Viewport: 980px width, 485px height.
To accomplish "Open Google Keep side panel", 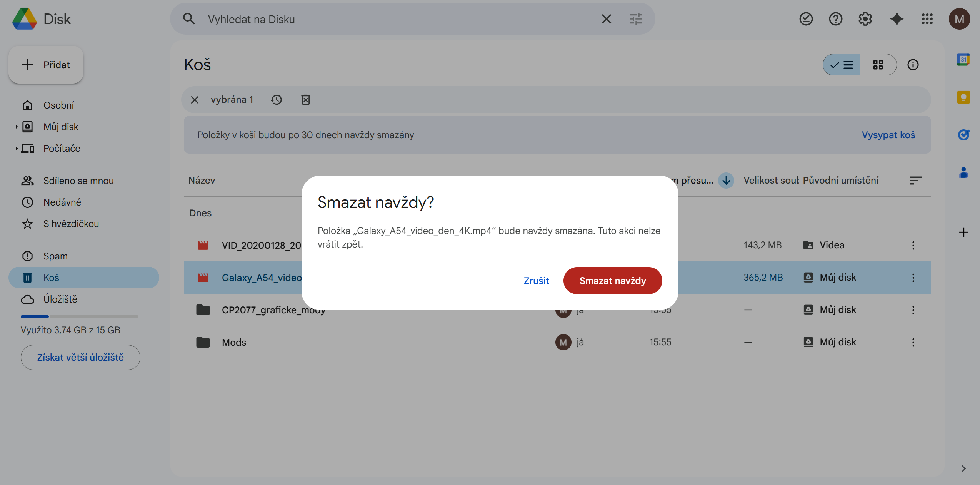I will (963, 97).
